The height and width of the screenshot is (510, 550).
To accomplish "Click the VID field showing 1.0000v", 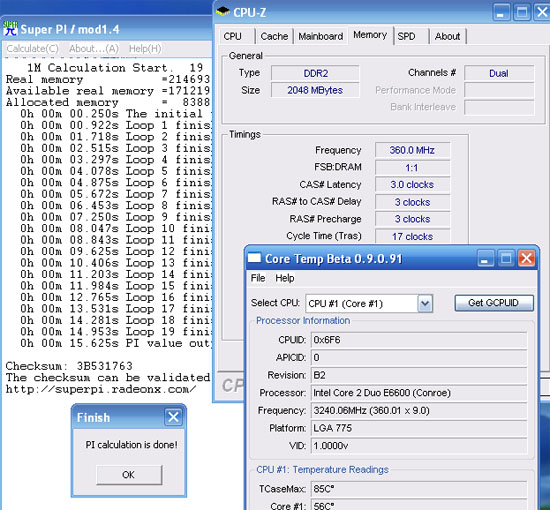I will (x=419, y=445).
